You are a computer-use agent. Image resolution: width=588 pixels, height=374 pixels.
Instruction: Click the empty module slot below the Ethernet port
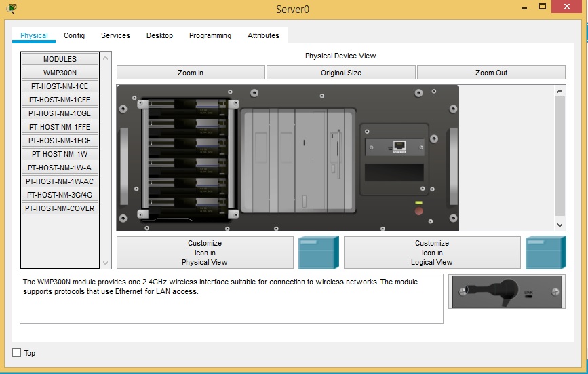pos(394,172)
